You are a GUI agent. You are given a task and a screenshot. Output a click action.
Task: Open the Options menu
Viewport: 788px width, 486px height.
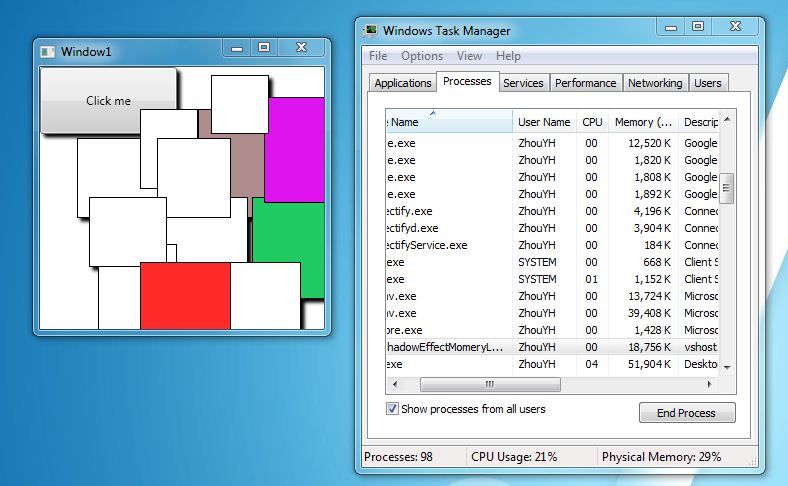click(422, 56)
